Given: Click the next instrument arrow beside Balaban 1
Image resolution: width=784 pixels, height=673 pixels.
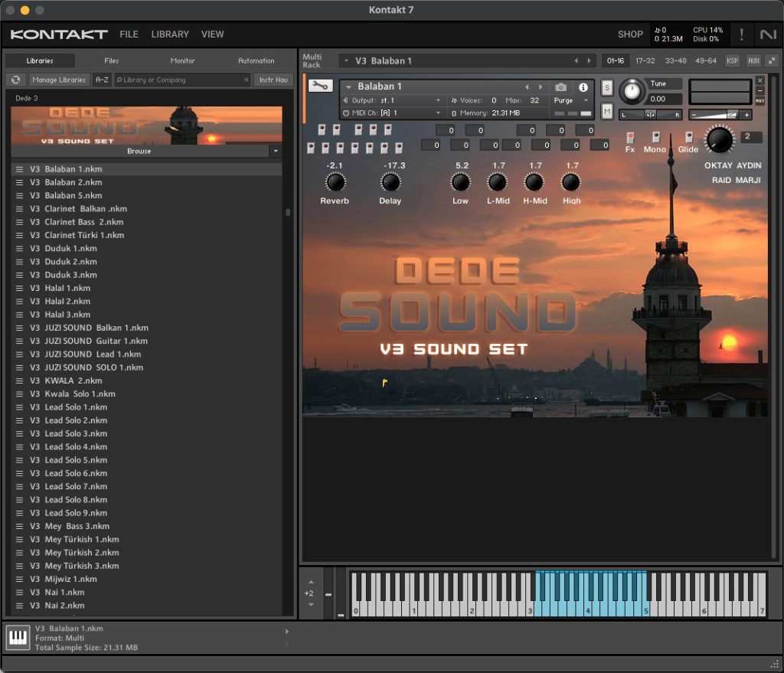Looking at the screenshot, I should click(x=540, y=87).
